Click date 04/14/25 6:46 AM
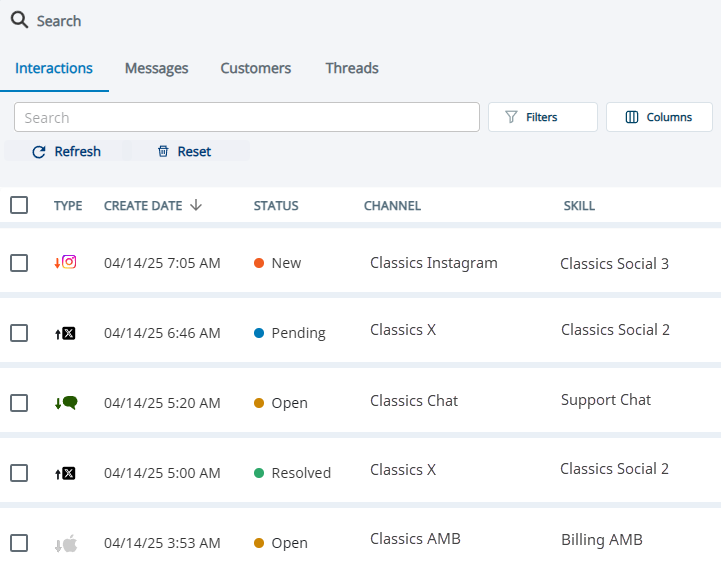Screen dimensions: 721x571 pyautogui.click(x=162, y=333)
